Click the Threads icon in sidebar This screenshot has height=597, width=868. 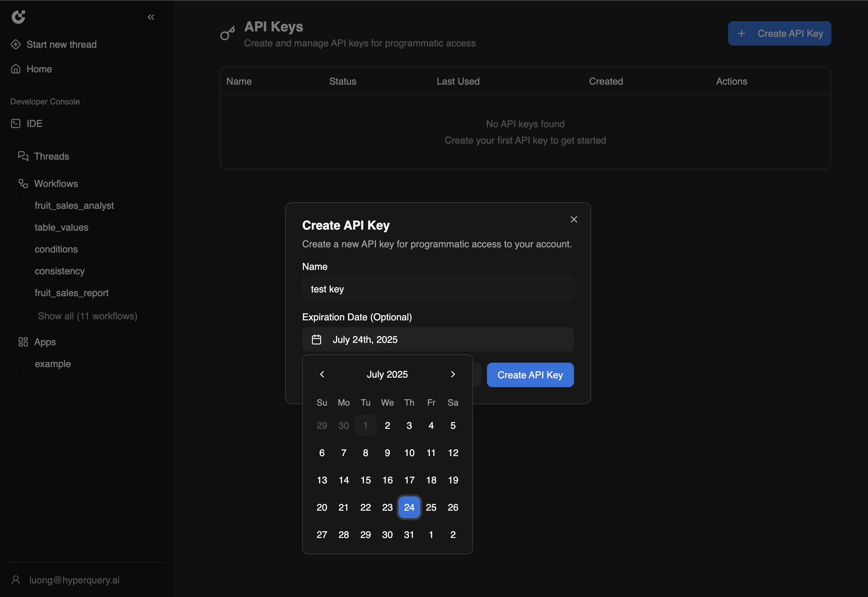coord(23,156)
